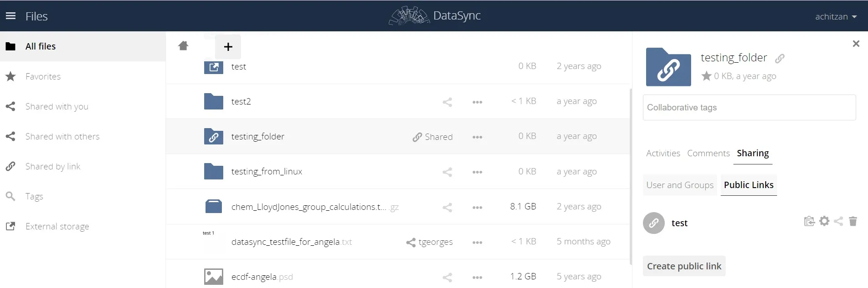Share the testing_from_linux folder

click(x=447, y=172)
